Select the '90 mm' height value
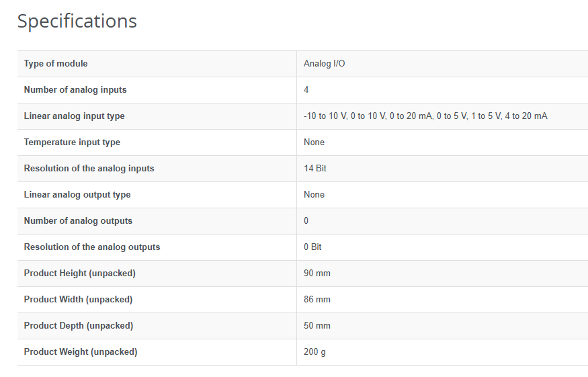 317,274
